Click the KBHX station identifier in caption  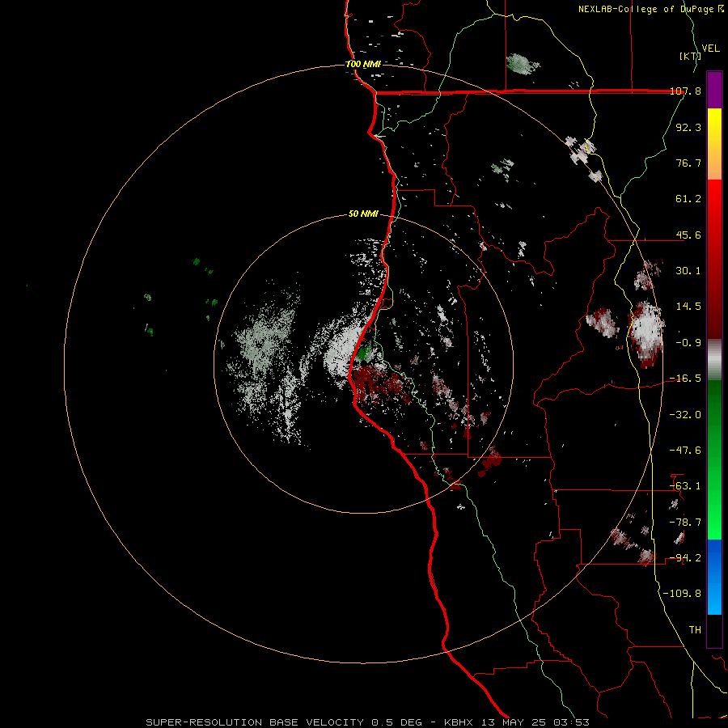459,722
